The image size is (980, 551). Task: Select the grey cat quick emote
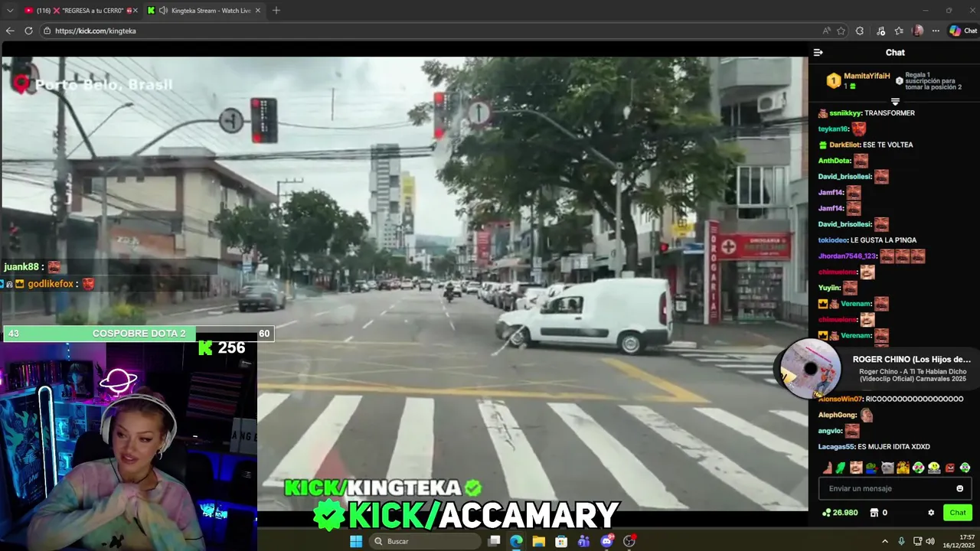887,468
